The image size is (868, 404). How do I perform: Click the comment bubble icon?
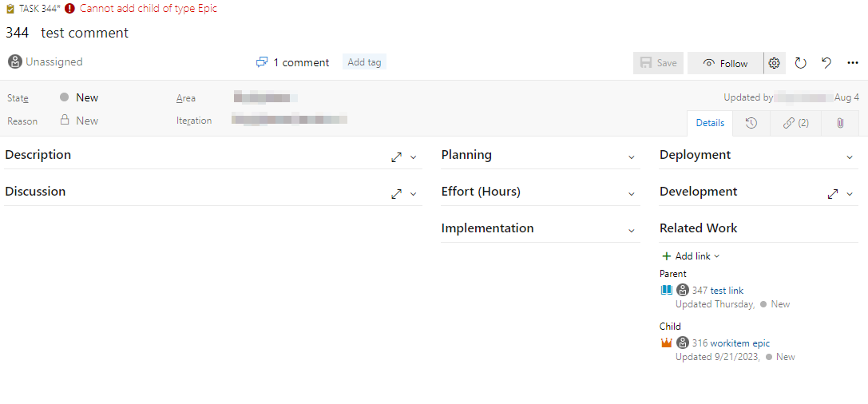[x=261, y=62]
